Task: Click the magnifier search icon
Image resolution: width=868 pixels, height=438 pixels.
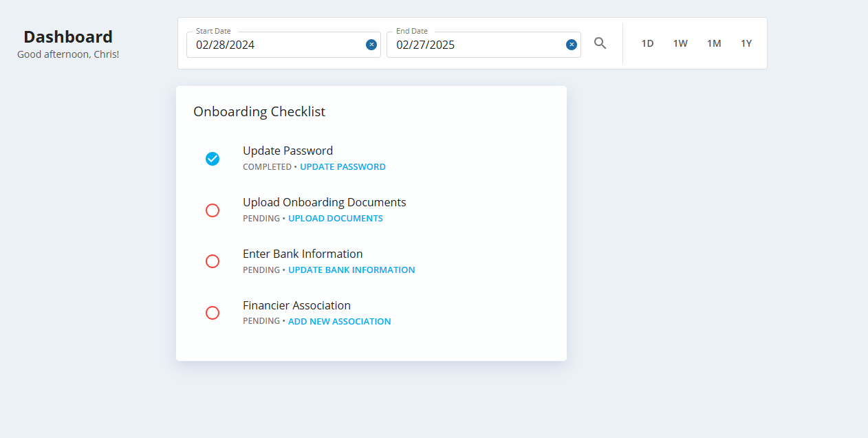Action: tap(600, 43)
